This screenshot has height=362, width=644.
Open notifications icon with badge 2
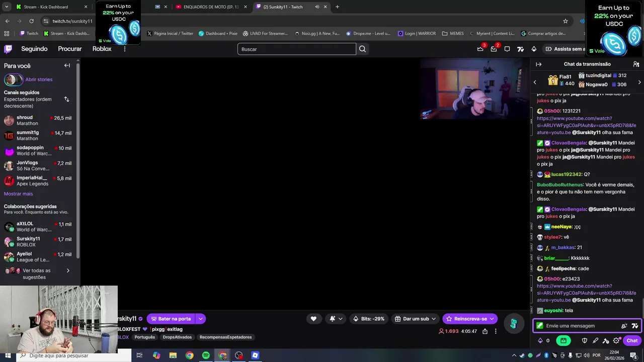tap(494, 49)
